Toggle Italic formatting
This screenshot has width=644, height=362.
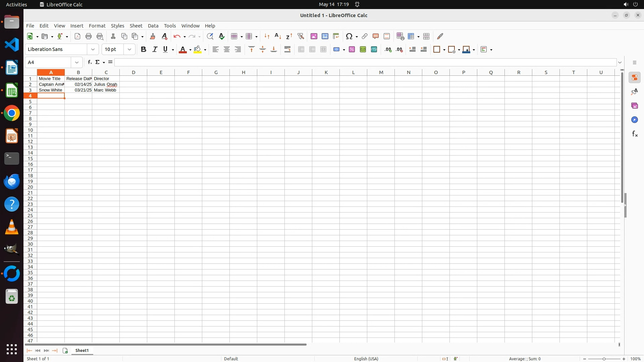(155, 50)
